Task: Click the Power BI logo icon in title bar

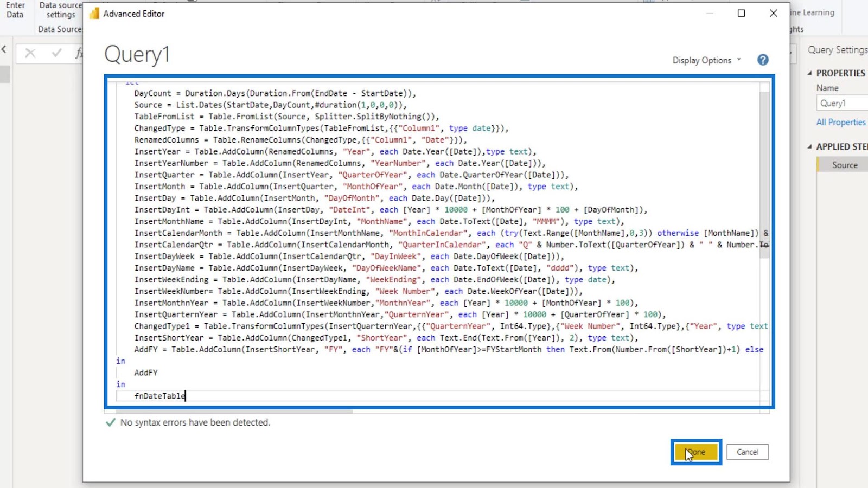Action: (x=94, y=14)
